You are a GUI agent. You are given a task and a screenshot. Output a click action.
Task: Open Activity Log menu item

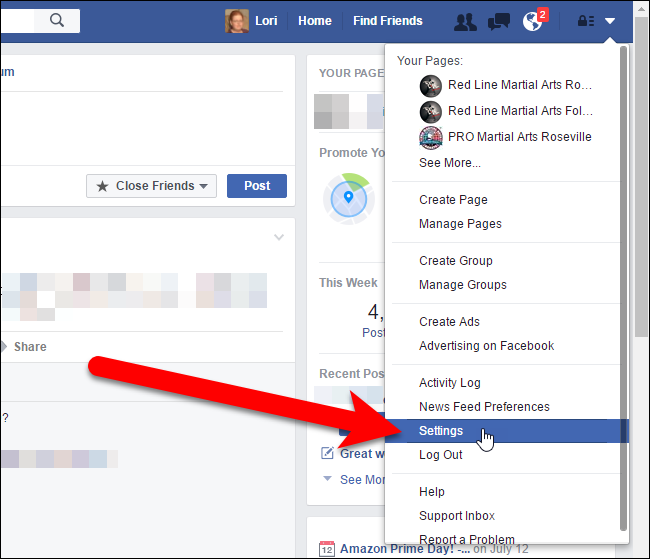tap(450, 383)
